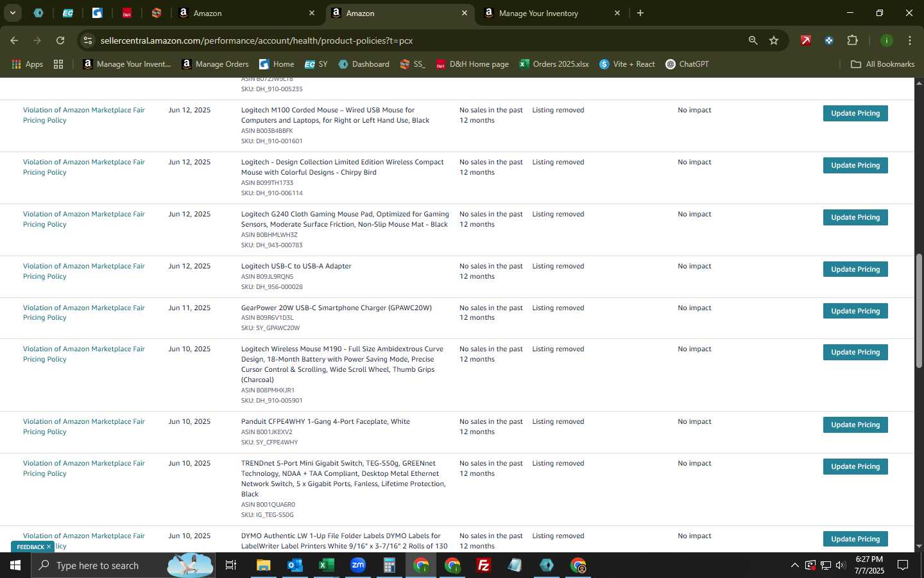Click Update Pricing for USB-C to USB-A Adapter

pos(855,269)
